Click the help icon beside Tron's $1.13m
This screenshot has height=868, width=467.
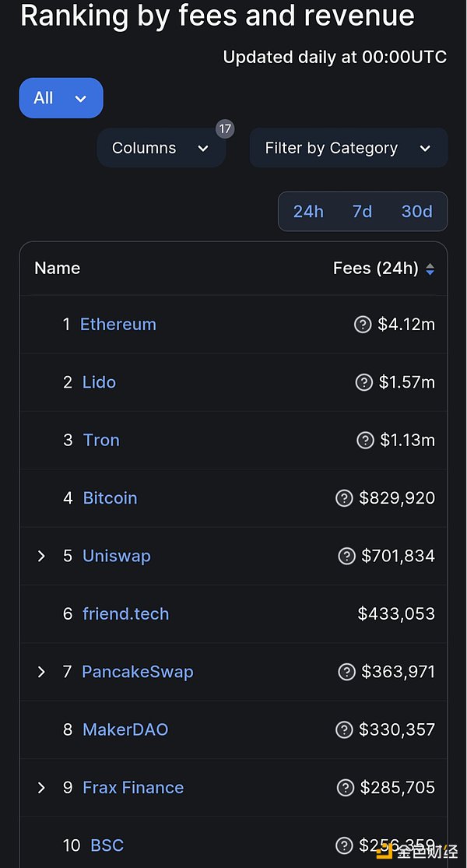[365, 441]
